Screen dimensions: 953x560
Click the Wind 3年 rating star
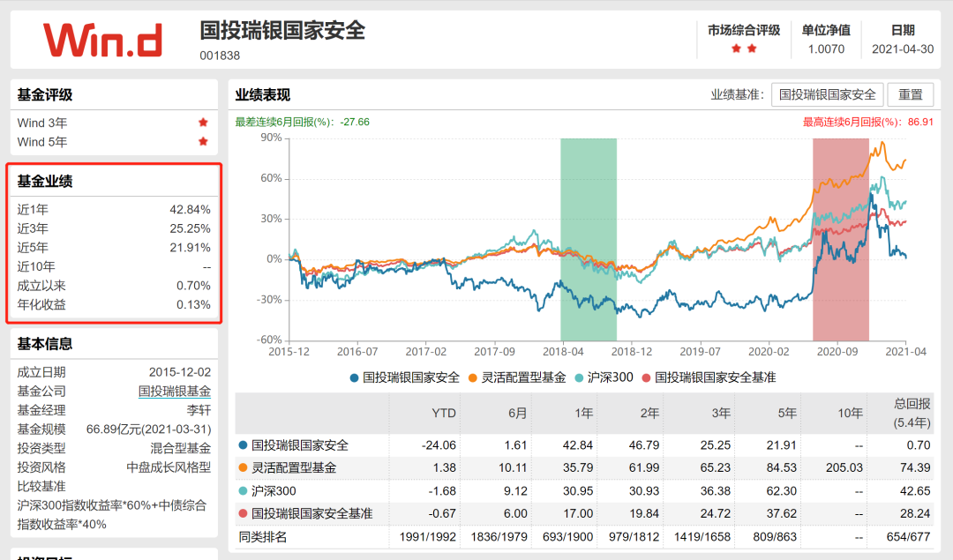(x=203, y=123)
